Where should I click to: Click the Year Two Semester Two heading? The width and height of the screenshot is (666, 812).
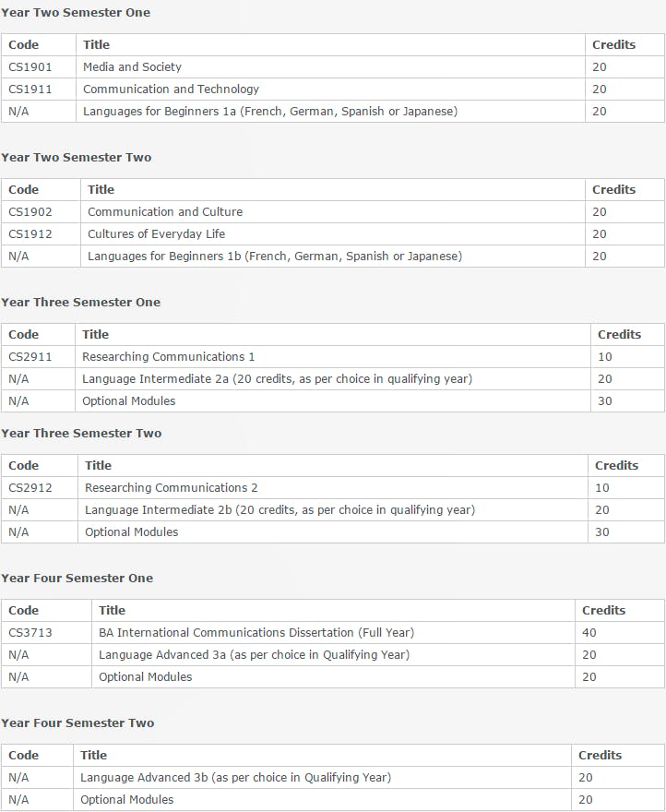76,157
